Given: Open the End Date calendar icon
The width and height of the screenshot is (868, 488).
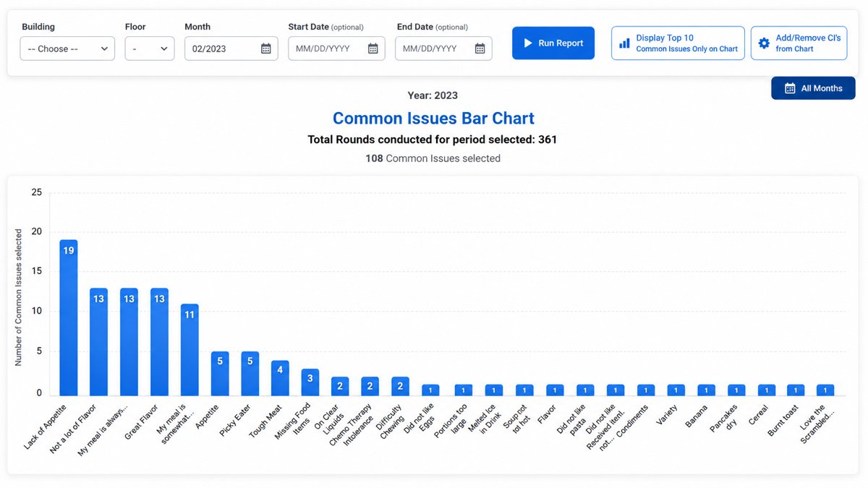Looking at the screenshot, I should [480, 48].
